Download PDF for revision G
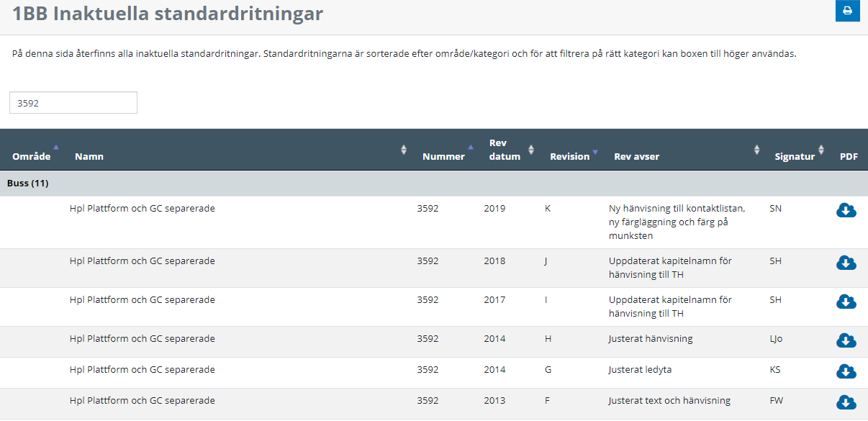Viewport: 868px width, 421px height. 846,371
